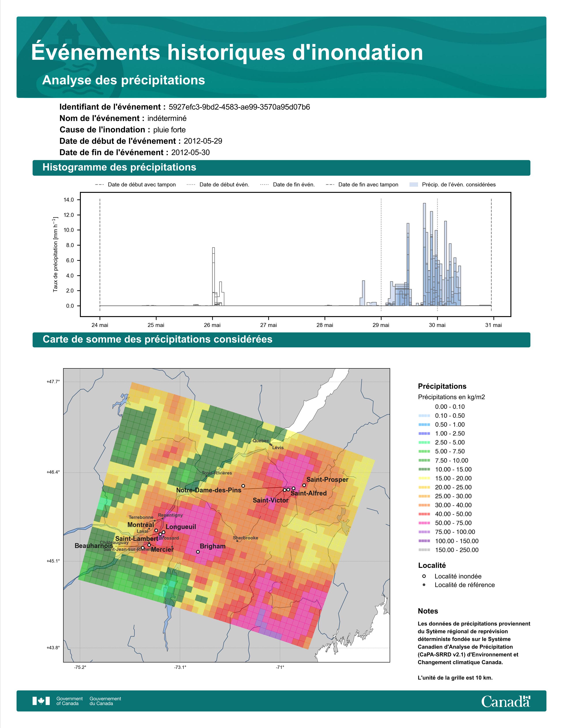Click the Précip. de l'évén. considérées legend patch
The image size is (563, 728).
414,185
